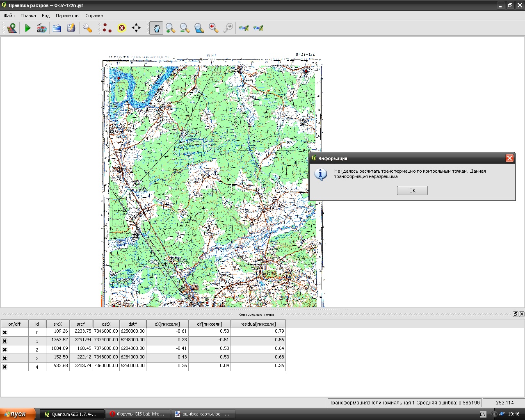Undock the Контрольные точки panel
The image size is (525, 420).
pos(515,314)
